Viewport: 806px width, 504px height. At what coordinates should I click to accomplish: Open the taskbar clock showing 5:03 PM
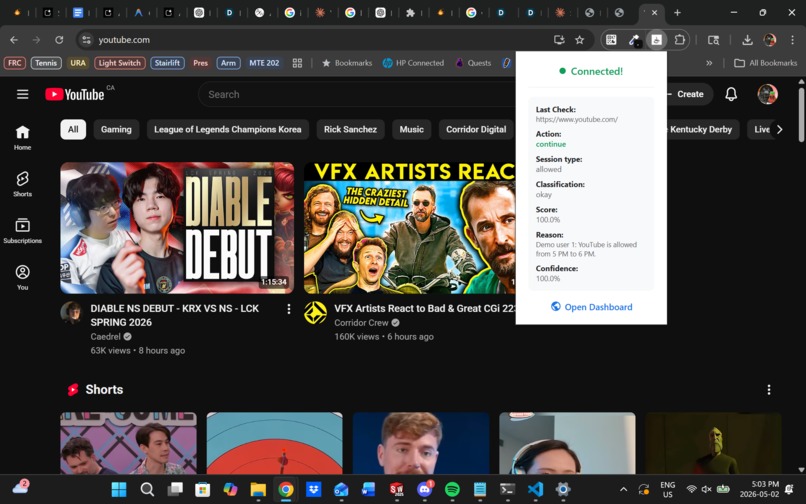tap(761, 489)
